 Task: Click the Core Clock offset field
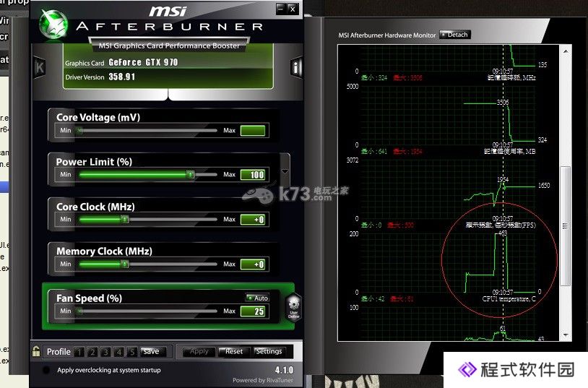click(x=253, y=220)
